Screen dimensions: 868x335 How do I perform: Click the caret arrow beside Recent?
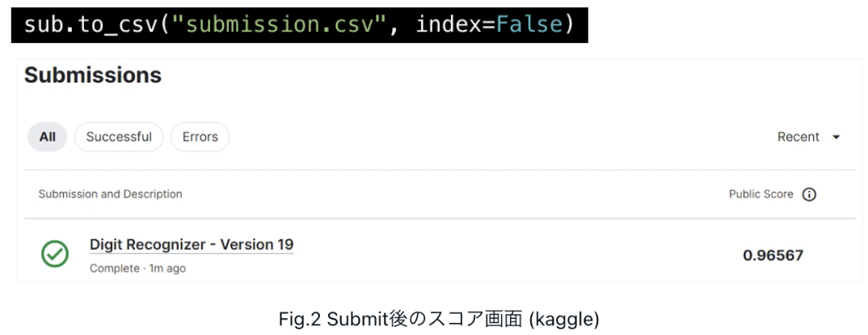click(836, 137)
